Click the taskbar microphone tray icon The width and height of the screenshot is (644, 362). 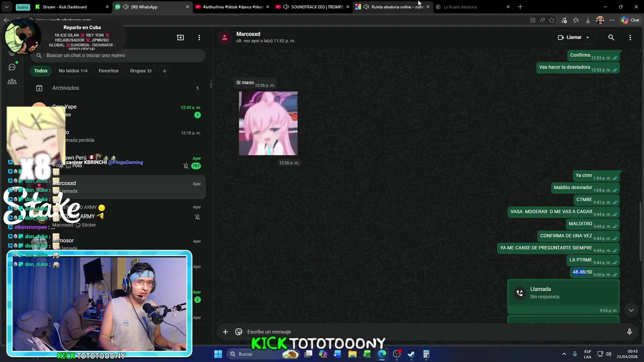[575, 354]
